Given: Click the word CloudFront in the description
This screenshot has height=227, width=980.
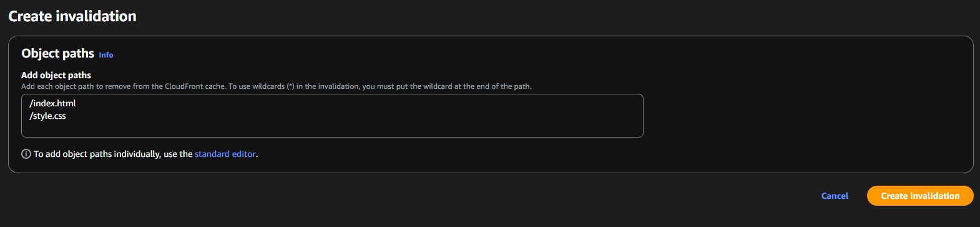Looking at the screenshot, I should coord(184,86).
